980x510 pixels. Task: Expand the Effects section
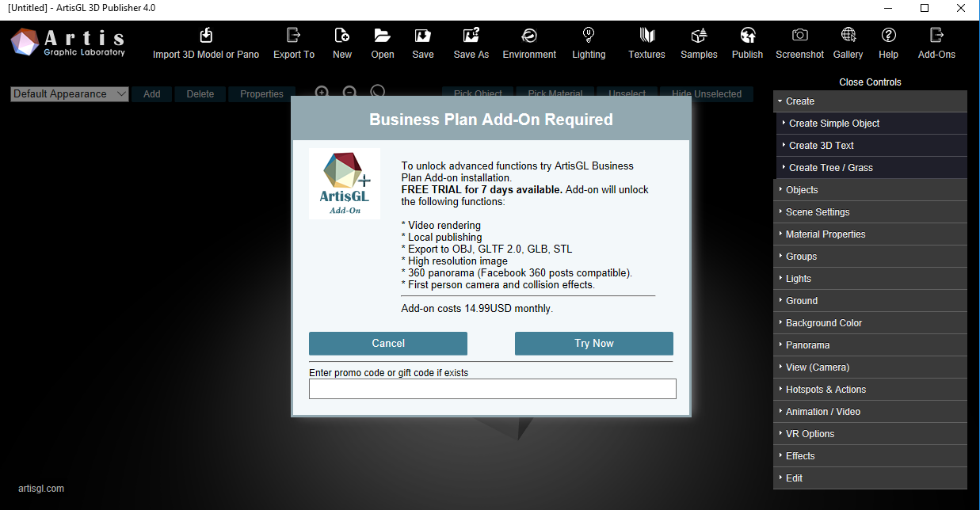pos(871,456)
